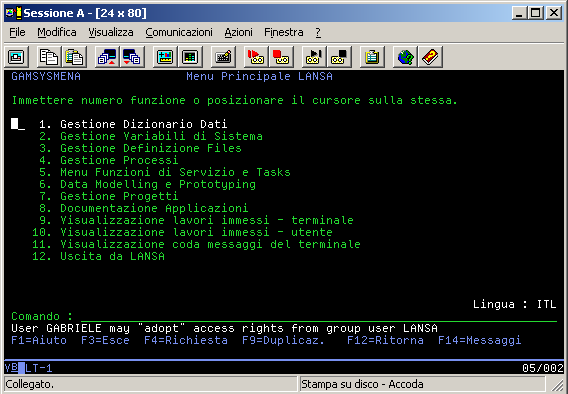
Task: Click the F9=Duplicaz. function key label
Action: pyautogui.click(x=284, y=340)
